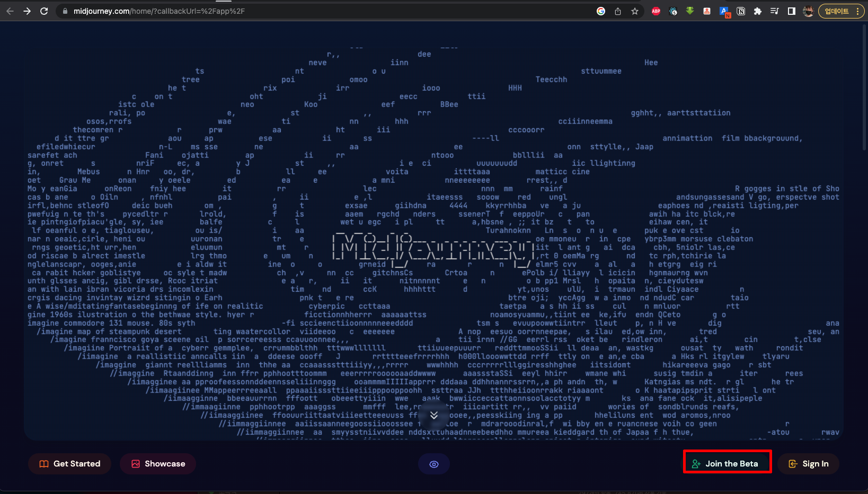Click the text "imagine commodore 131 mouse. 80s syth"
Image resolution: width=868 pixels, height=494 pixels.
(x=111, y=323)
